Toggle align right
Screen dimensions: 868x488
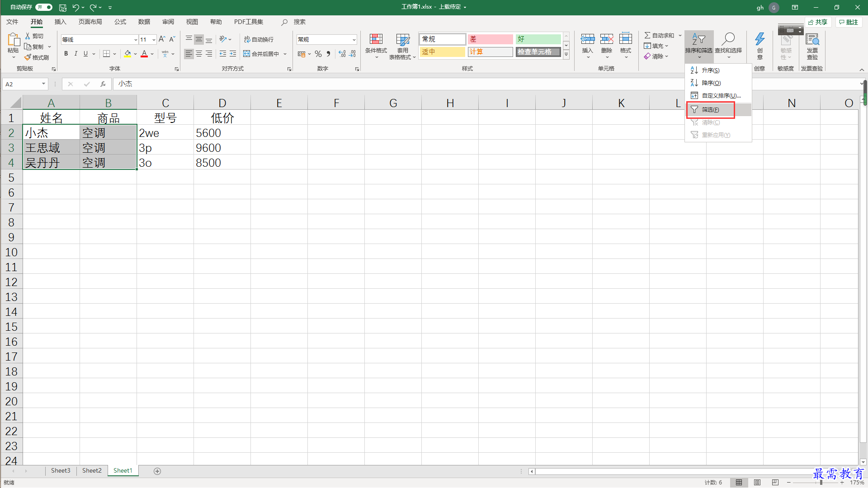pyautogui.click(x=209, y=54)
